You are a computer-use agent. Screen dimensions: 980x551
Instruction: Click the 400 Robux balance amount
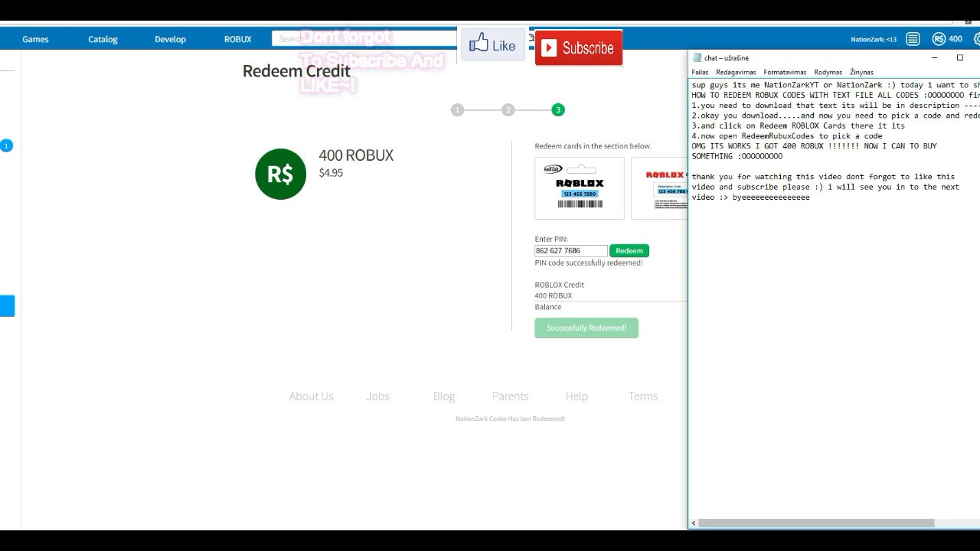point(955,39)
